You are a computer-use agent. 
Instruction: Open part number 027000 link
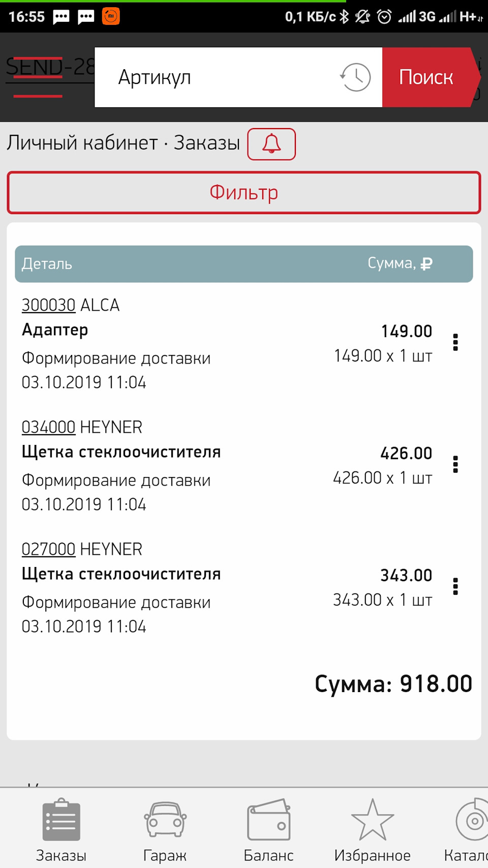[48, 549]
